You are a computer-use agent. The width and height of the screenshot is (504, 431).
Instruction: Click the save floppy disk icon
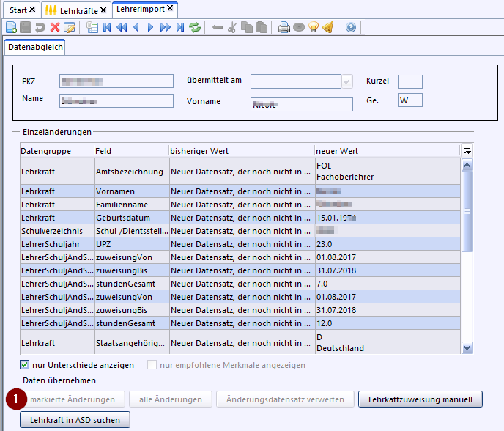(26, 27)
